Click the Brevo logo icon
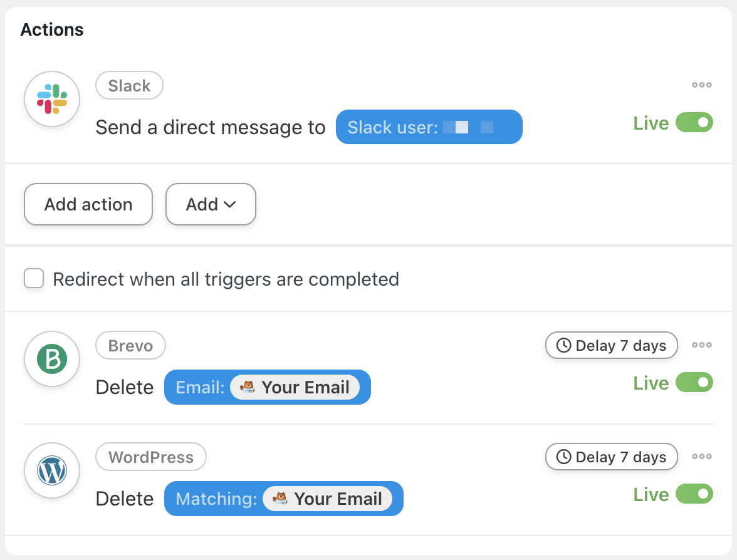This screenshot has height=560, width=737. [x=52, y=359]
